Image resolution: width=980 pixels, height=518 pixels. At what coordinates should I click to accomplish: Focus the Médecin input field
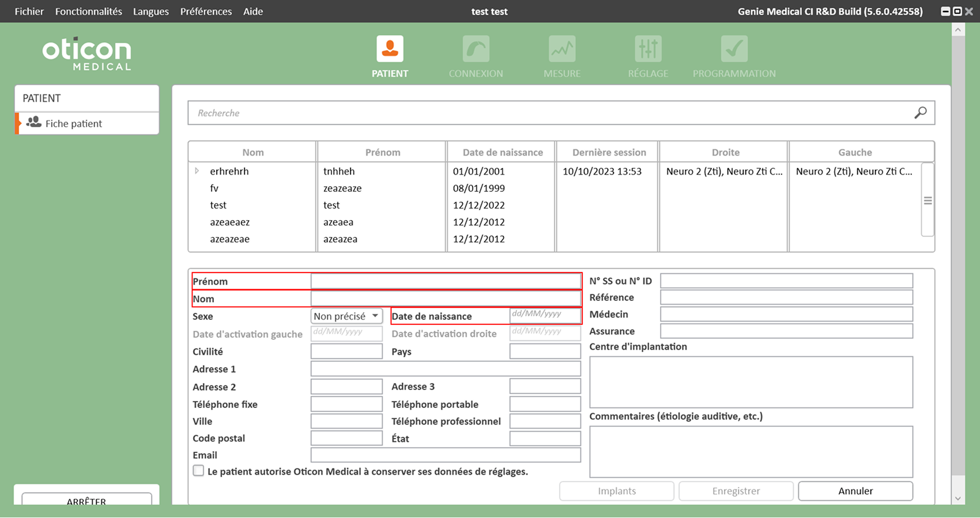point(786,314)
